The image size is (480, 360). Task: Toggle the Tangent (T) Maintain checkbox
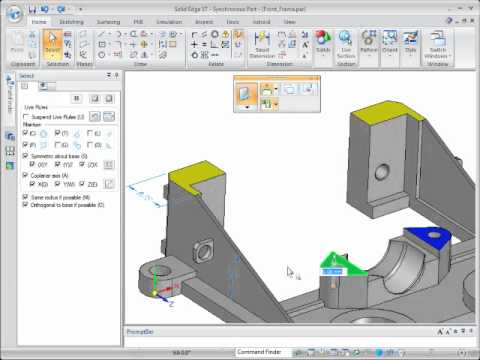58,133
